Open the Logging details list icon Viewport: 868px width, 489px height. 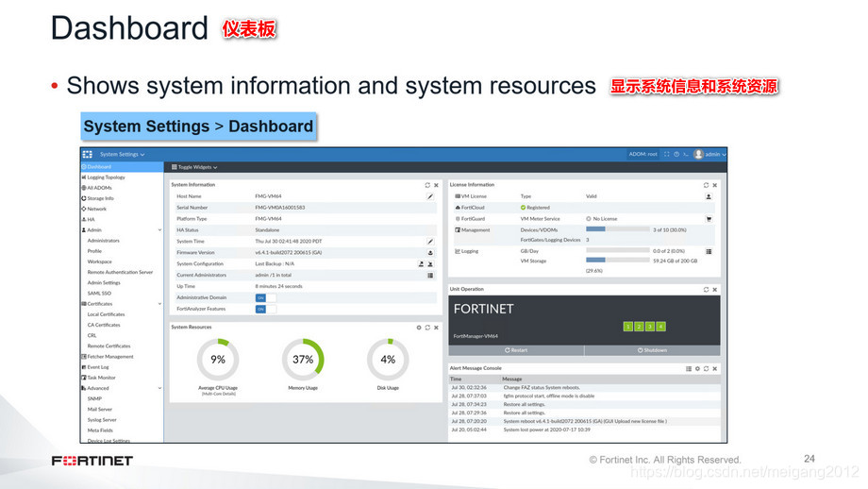709,251
